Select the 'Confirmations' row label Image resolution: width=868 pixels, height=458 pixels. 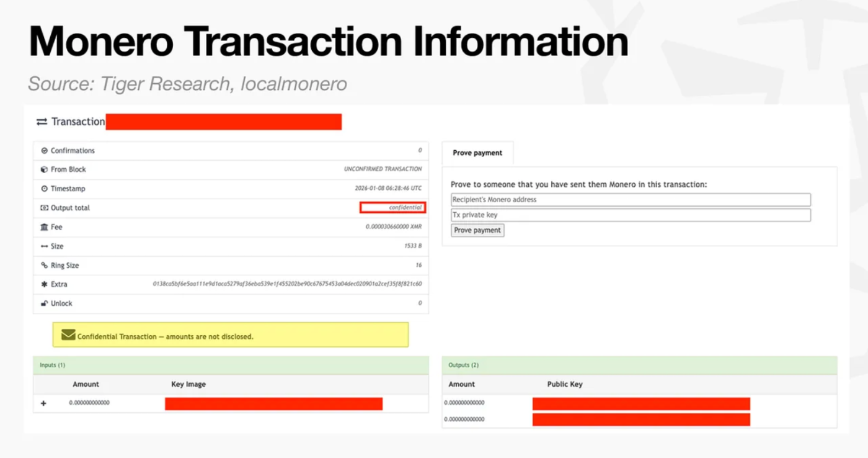[x=73, y=151]
